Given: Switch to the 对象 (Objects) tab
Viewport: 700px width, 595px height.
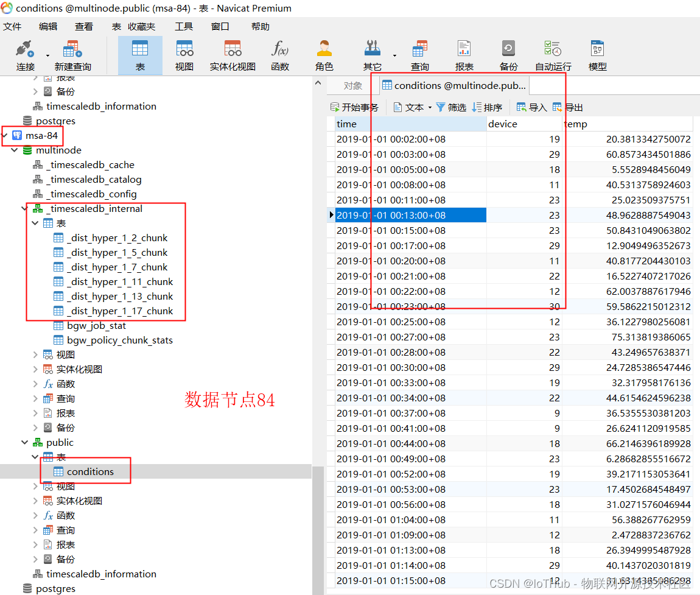Looking at the screenshot, I should 352,85.
